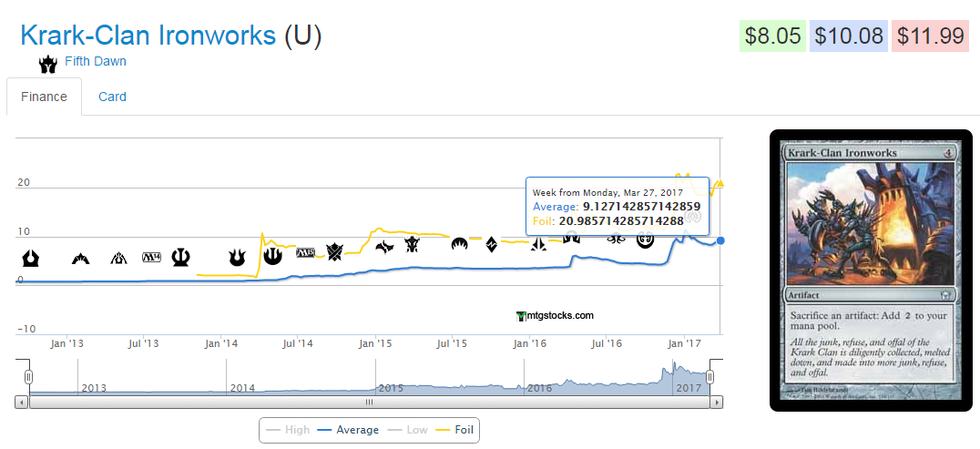Click the green $8.05 low price badge

pos(771,36)
